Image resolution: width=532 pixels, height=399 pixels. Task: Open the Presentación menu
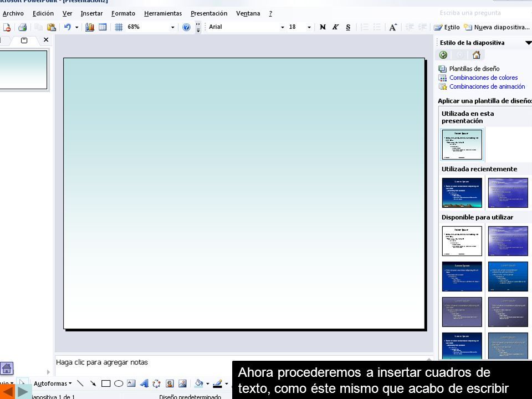coord(209,13)
